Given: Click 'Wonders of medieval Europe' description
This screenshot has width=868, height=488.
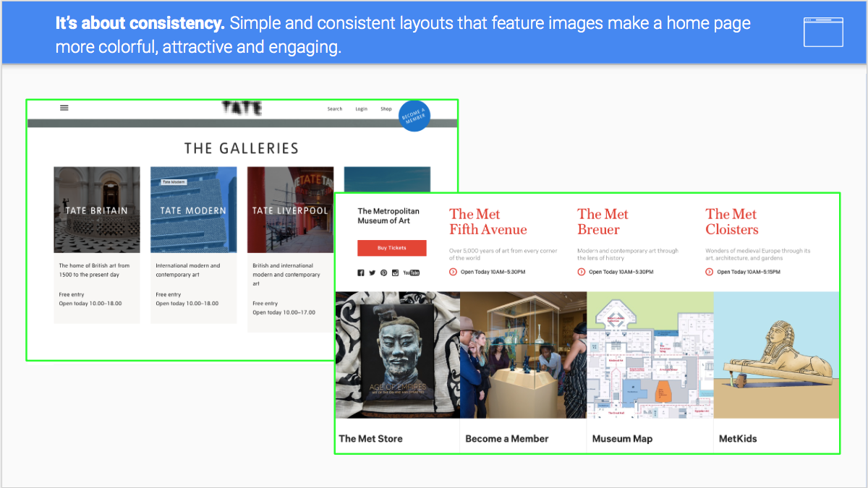Looking at the screenshot, I should pyautogui.click(x=758, y=254).
